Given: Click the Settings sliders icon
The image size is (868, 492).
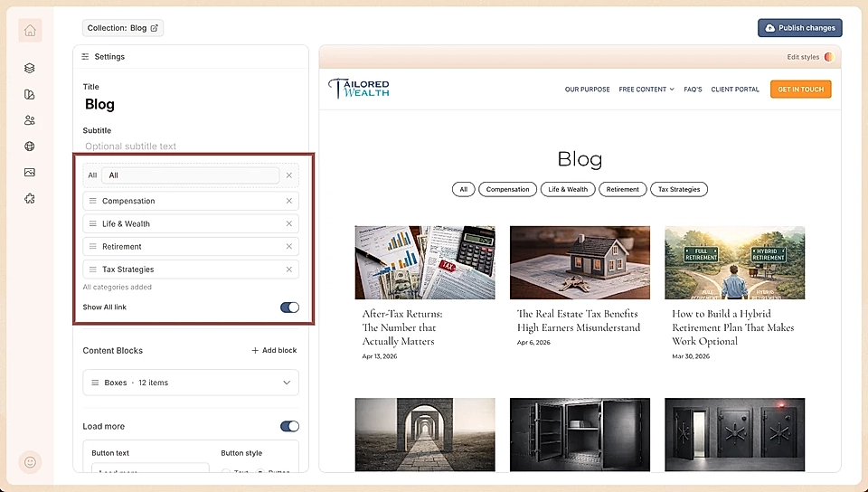Looking at the screenshot, I should (85, 56).
